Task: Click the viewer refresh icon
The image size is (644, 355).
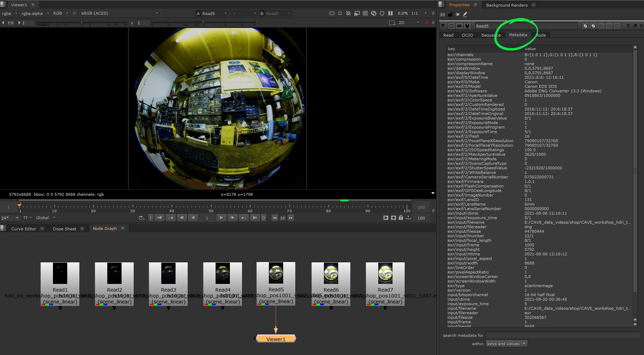Action: pos(373,13)
